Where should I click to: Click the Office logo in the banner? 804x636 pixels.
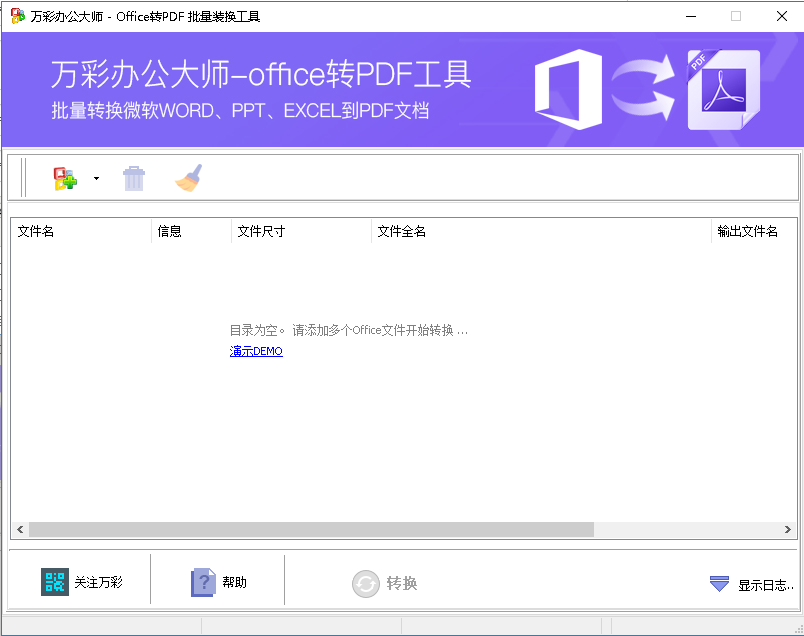[x=571, y=90]
